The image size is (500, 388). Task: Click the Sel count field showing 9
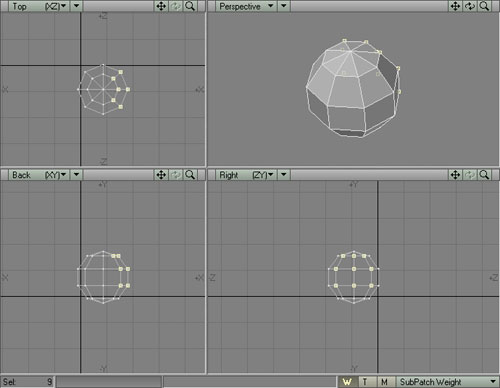(27, 382)
